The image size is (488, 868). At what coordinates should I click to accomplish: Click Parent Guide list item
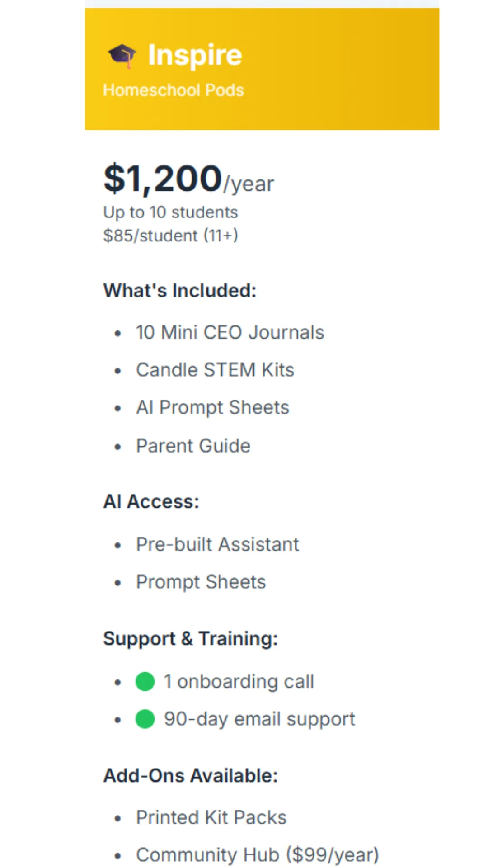[x=193, y=446]
